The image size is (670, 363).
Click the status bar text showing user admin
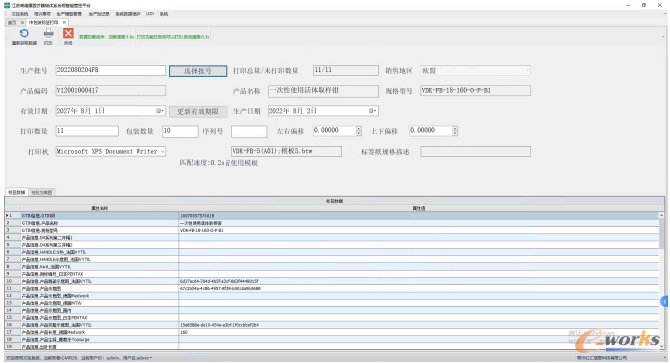79,358
